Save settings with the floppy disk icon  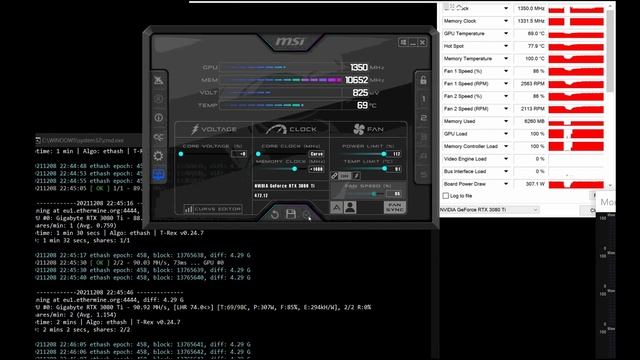click(291, 214)
